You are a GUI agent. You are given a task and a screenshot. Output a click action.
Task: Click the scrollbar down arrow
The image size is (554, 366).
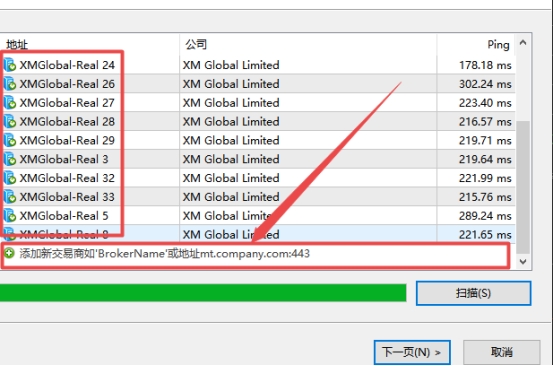(523, 262)
